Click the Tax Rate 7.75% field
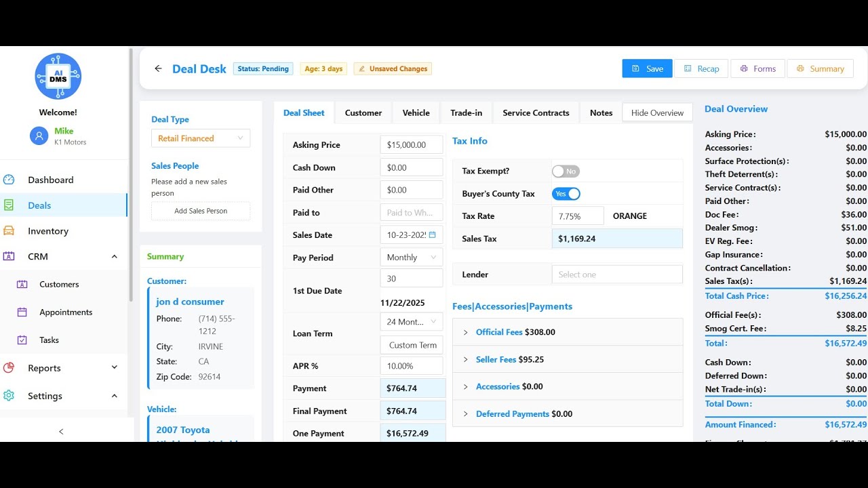 (578, 216)
